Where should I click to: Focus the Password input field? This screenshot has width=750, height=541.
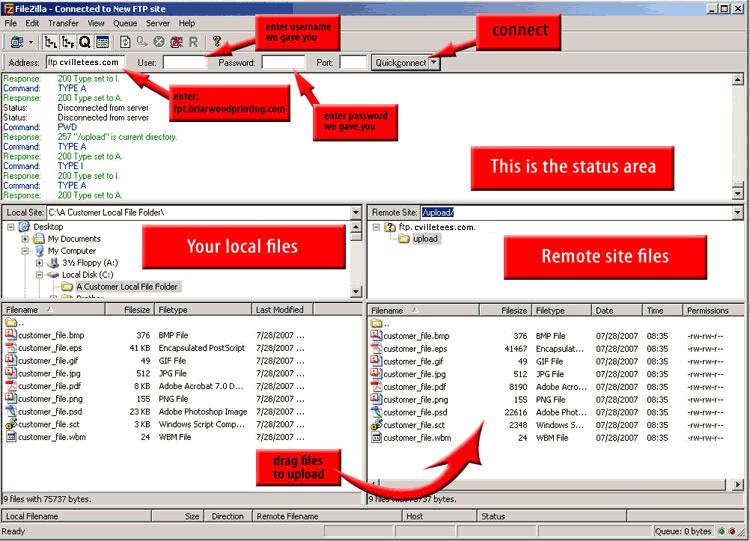(283, 62)
